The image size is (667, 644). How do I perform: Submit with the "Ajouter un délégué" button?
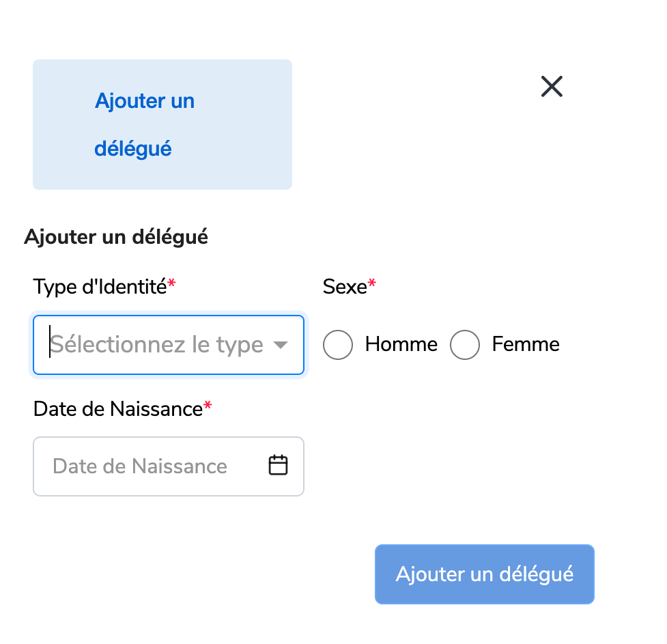pos(484,574)
